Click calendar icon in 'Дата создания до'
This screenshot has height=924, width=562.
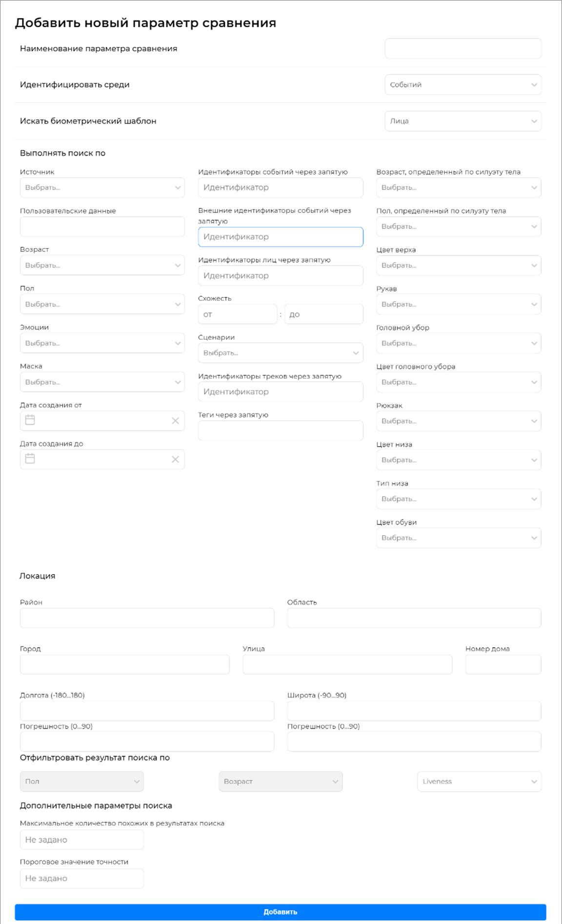(x=30, y=459)
